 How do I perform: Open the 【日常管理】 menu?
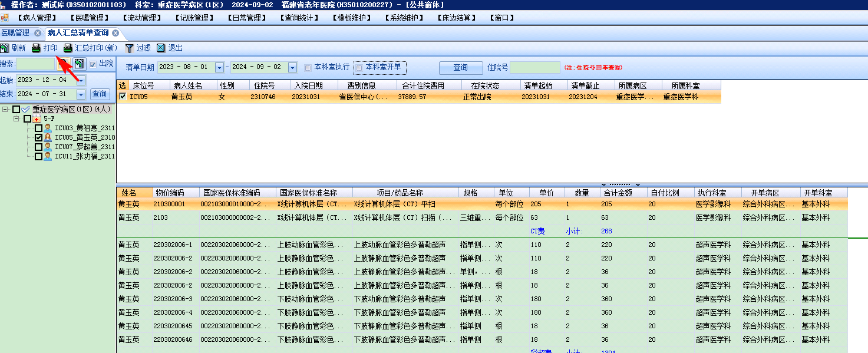(x=246, y=18)
